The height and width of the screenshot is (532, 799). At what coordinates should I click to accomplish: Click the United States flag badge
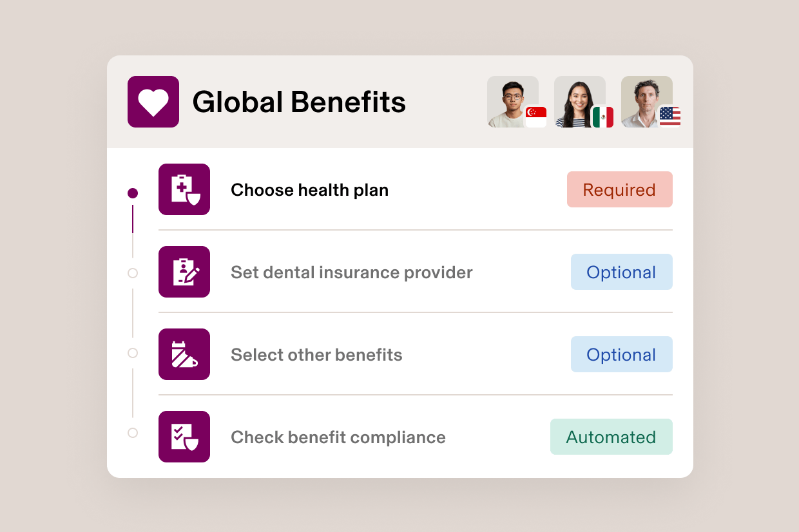tap(670, 117)
